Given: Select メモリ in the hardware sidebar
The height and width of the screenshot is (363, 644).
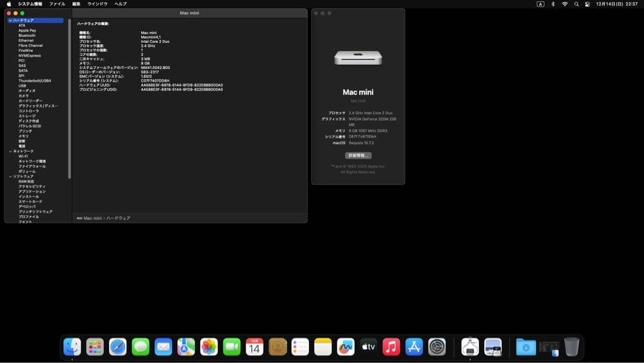Looking at the screenshot, I should click(x=22, y=136).
